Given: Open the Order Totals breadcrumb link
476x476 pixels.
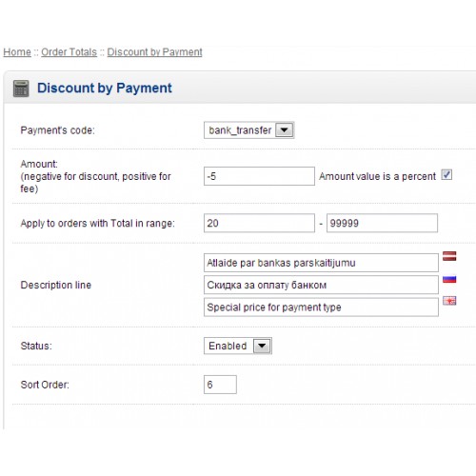Looking at the screenshot, I should [x=69, y=52].
